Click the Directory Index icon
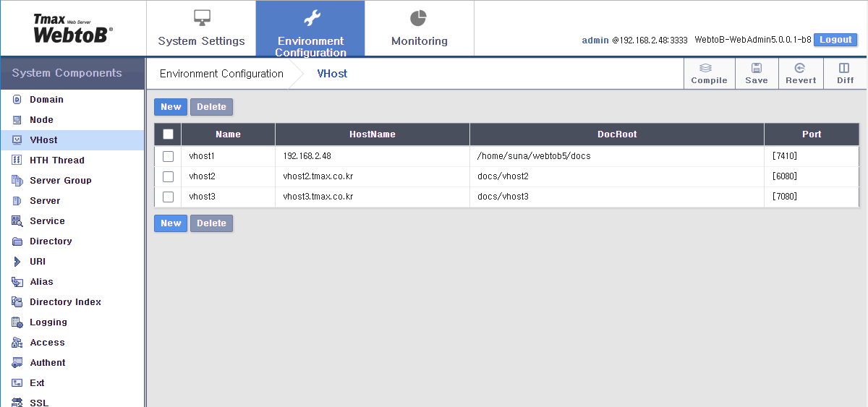Viewport: 868px width, 407px height. coord(17,302)
